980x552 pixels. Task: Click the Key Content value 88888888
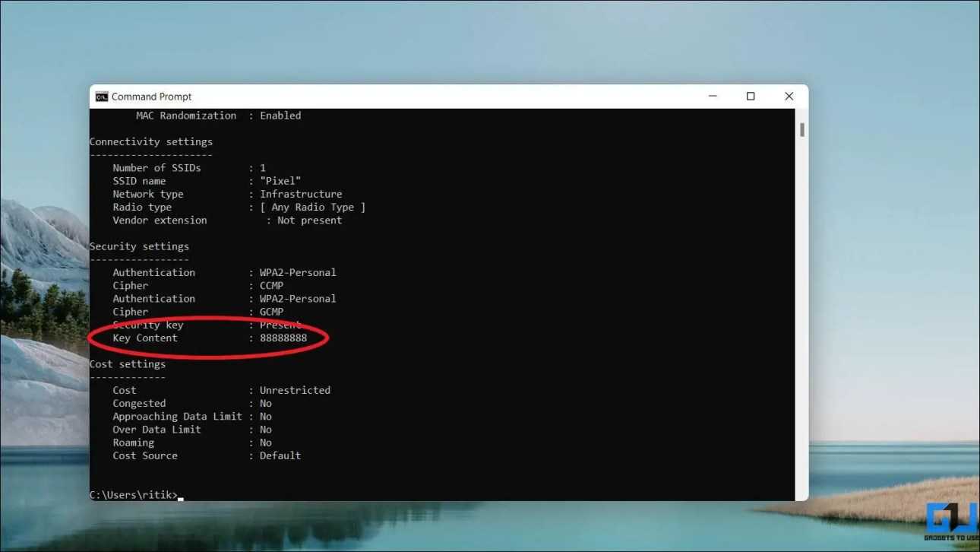283,338
